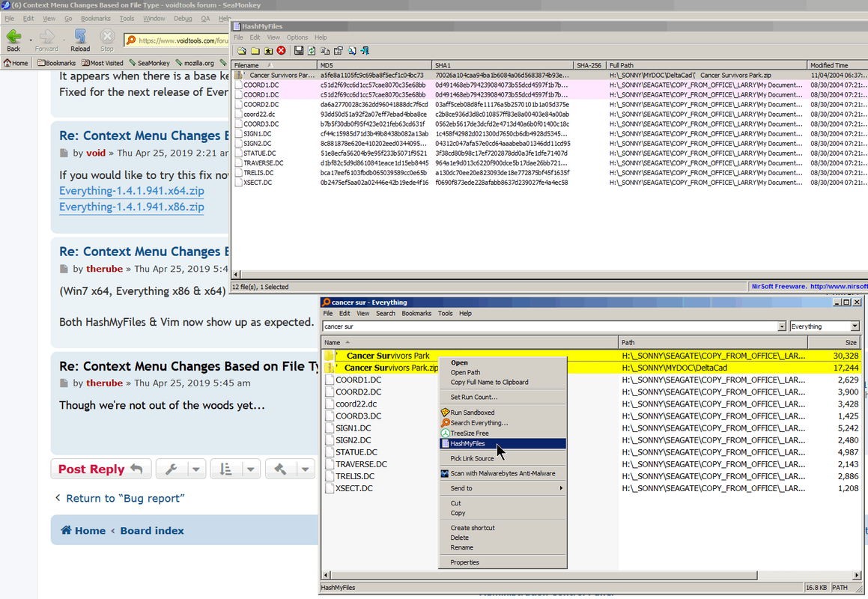The image size is (868, 599).
Task: Click the search icon in SeaMonkey's URL bar
Action: coord(130,40)
